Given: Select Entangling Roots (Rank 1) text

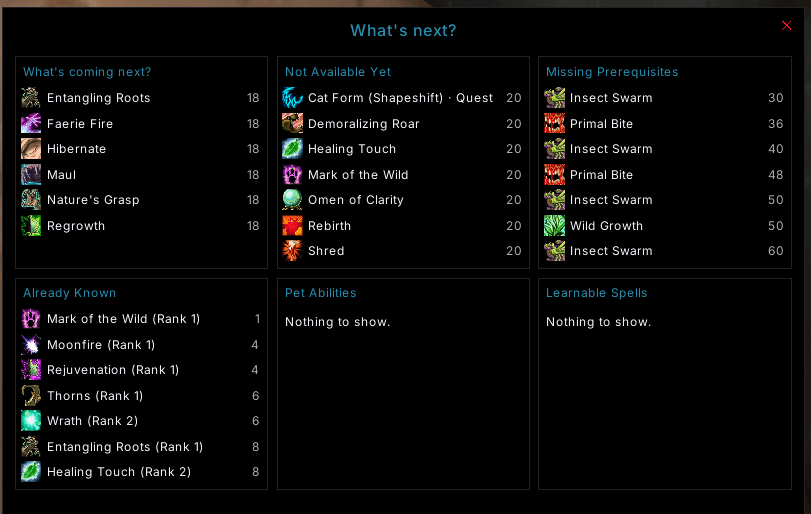Looking at the screenshot, I should pyautogui.click(x=125, y=447).
